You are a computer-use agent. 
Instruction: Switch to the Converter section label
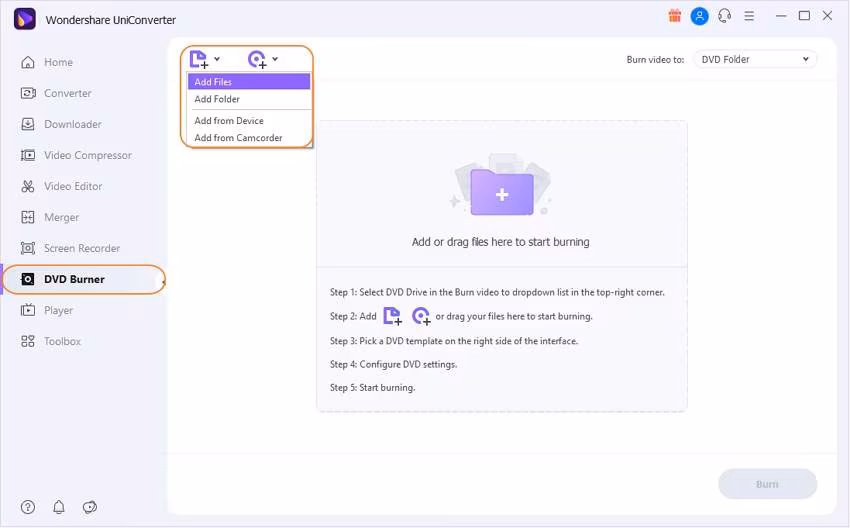(x=68, y=93)
